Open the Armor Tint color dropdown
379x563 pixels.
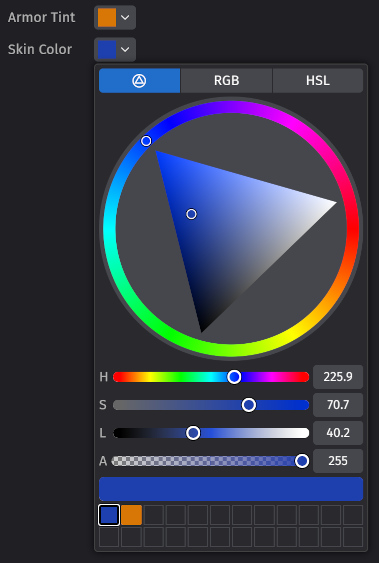click(x=115, y=17)
